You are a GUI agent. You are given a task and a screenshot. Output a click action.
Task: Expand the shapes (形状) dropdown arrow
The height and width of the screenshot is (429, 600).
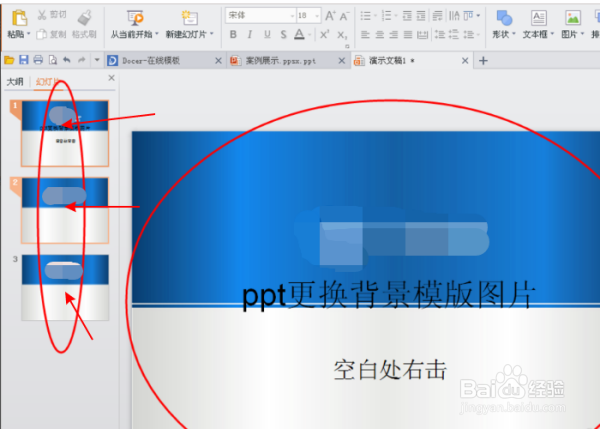click(514, 34)
